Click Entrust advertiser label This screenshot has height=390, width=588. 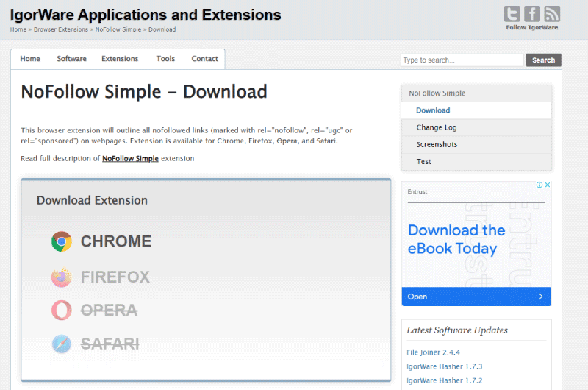(x=417, y=191)
